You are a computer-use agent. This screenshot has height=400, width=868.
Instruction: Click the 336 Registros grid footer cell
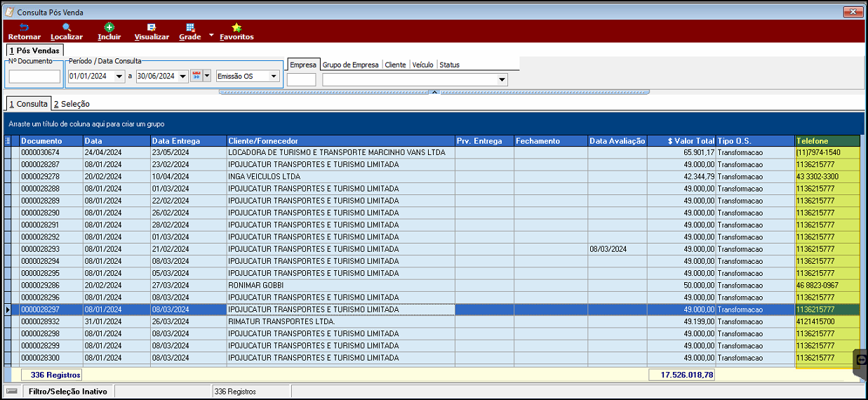pyautogui.click(x=52, y=375)
